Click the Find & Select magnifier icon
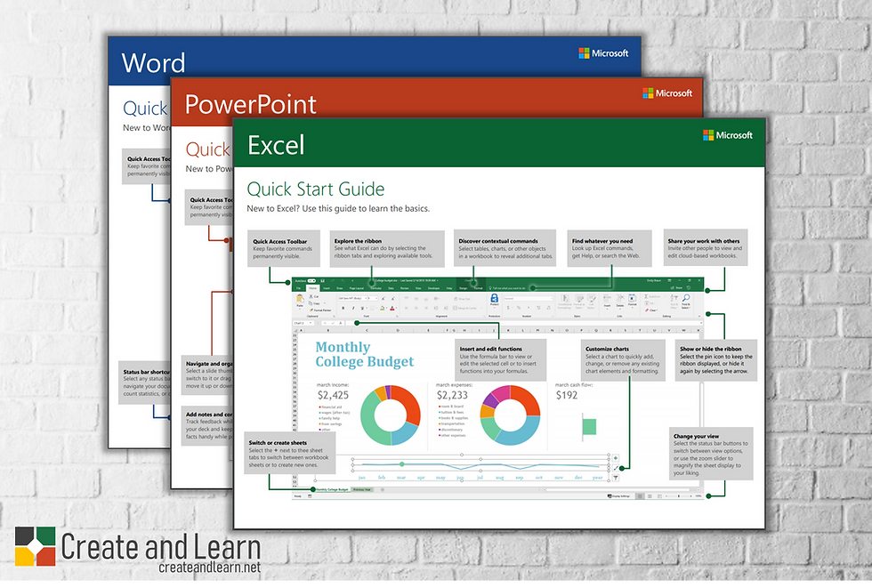 [x=686, y=298]
